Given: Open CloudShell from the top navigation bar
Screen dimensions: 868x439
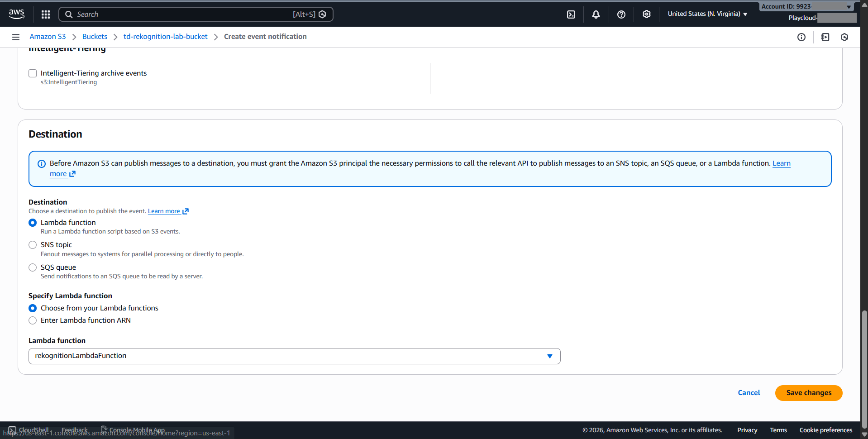Looking at the screenshot, I should 571,14.
